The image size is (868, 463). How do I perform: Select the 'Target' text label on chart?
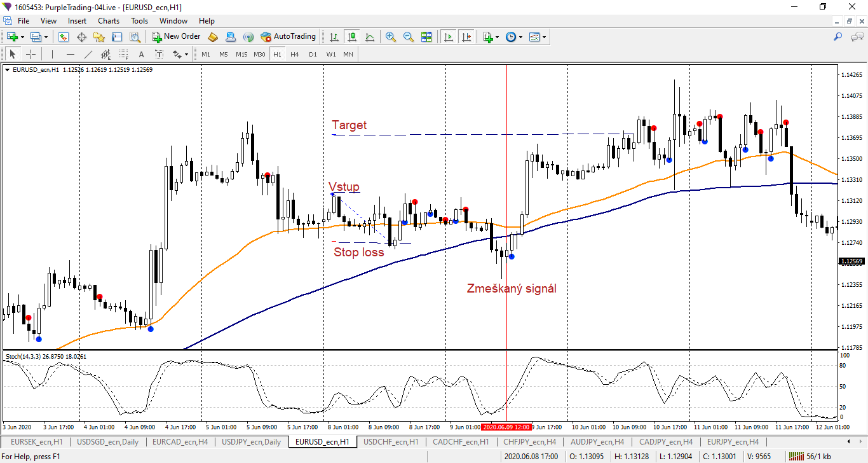click(349, 125)
